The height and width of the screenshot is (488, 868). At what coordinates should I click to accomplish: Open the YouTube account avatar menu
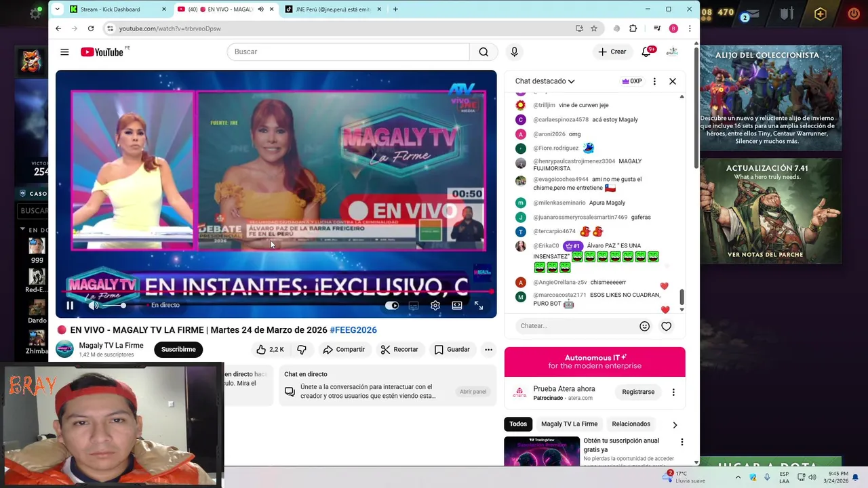pos(672,52)
